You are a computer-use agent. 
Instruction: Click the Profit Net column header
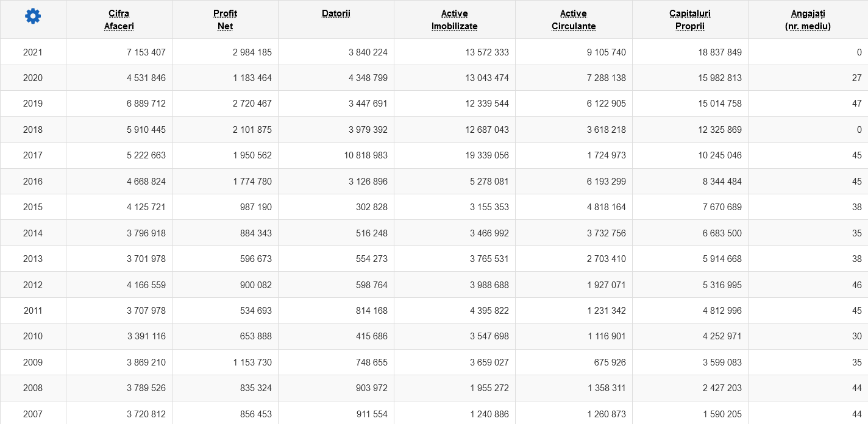(225, 19)
